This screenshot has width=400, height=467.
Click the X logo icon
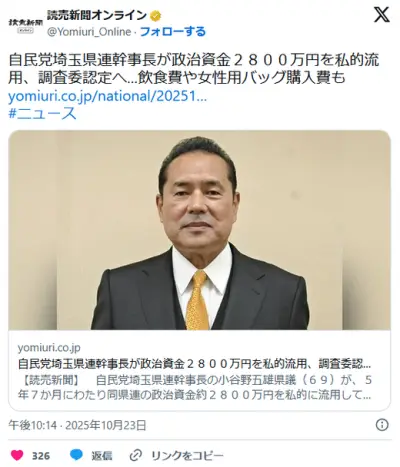(381, 14)
